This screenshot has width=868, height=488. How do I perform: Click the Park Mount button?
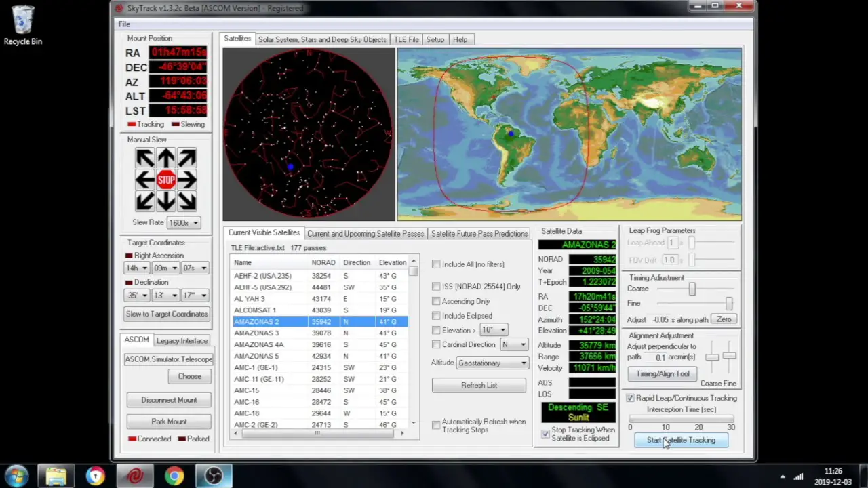[x=168, y=421]
